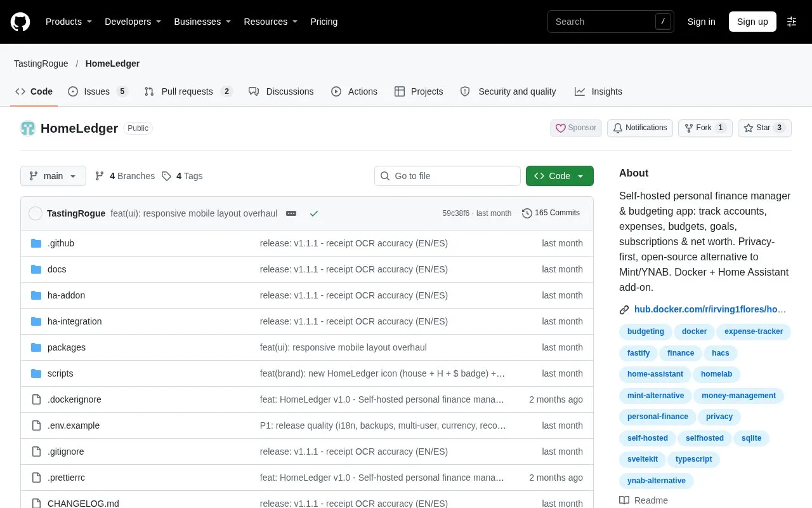Click the docs folder icon
The image size is (812, 508).
coord(36,269)
